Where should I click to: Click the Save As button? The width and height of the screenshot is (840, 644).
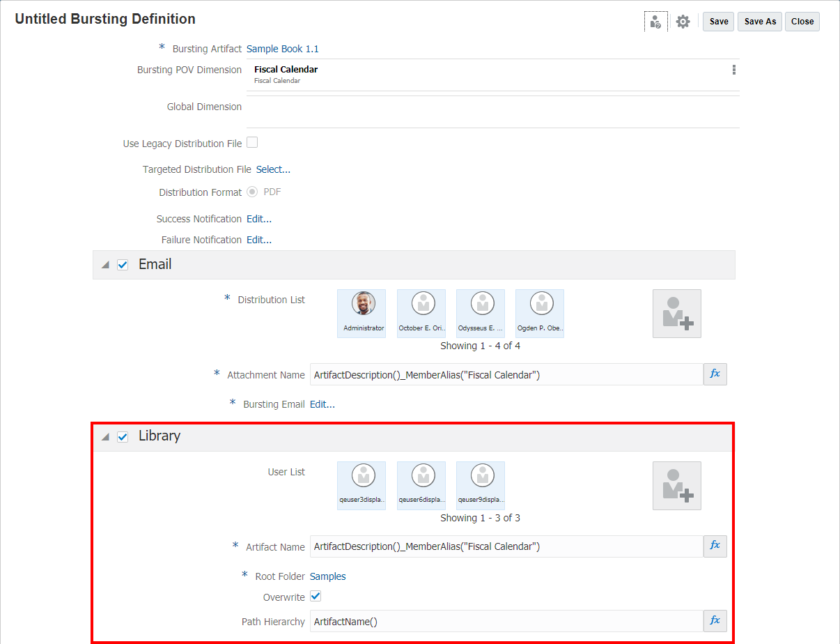coord(759,21)
